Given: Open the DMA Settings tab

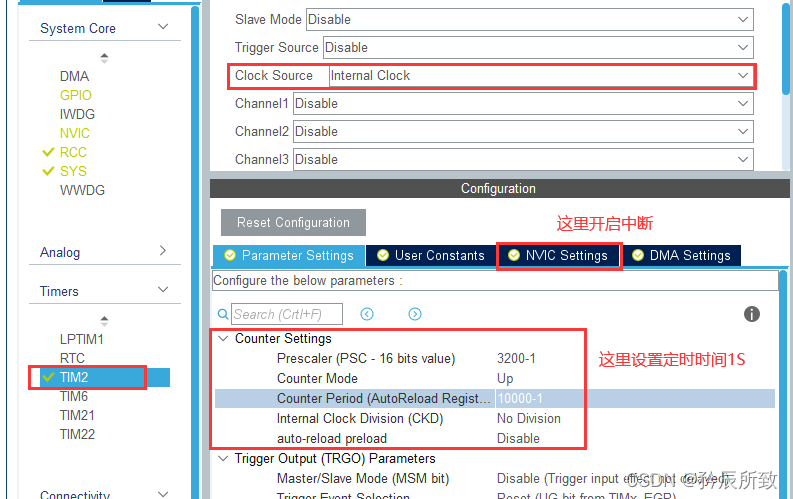Looking at the screenshot, I should point(681,255).
